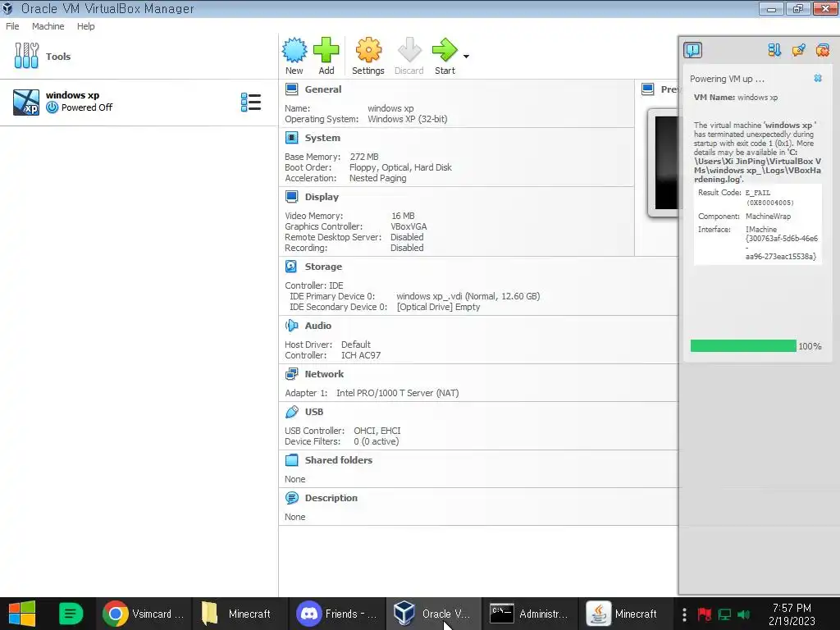Click the New virtual machine icon
840x630 pixels.
[x=294, y=50]
